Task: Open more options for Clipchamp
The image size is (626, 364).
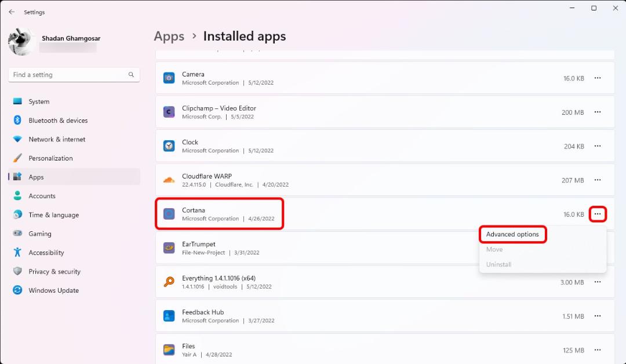Action: click(x=597, y=112)
